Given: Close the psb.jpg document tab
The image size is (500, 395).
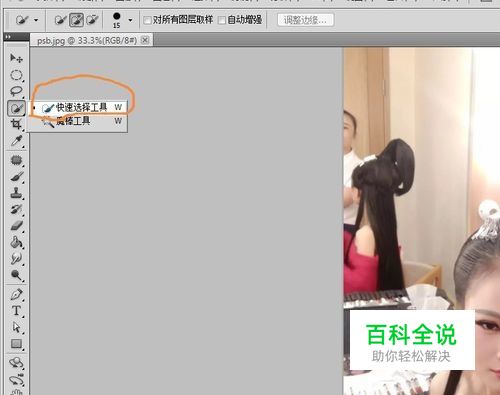Looking at the screenshot, I should coord(145,40).
